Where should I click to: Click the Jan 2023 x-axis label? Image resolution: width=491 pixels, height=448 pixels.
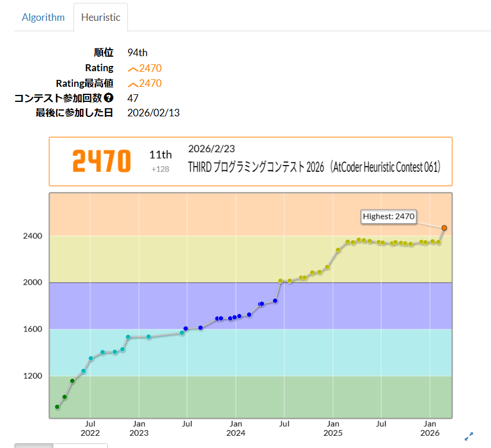[x=139, y=428]
